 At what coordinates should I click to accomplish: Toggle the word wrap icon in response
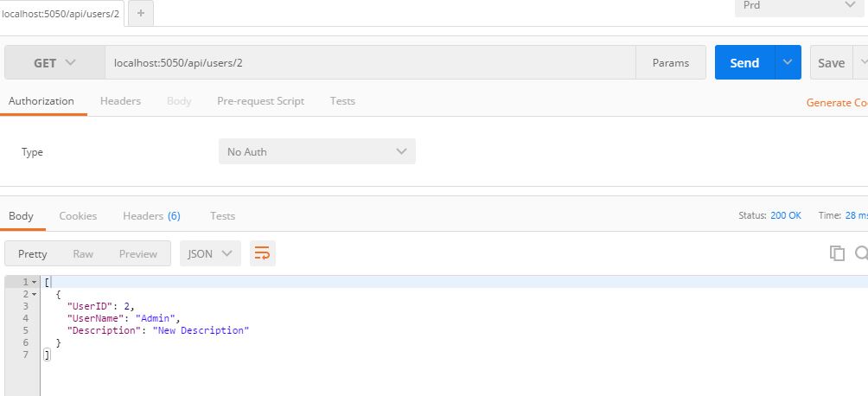(263, 253)
